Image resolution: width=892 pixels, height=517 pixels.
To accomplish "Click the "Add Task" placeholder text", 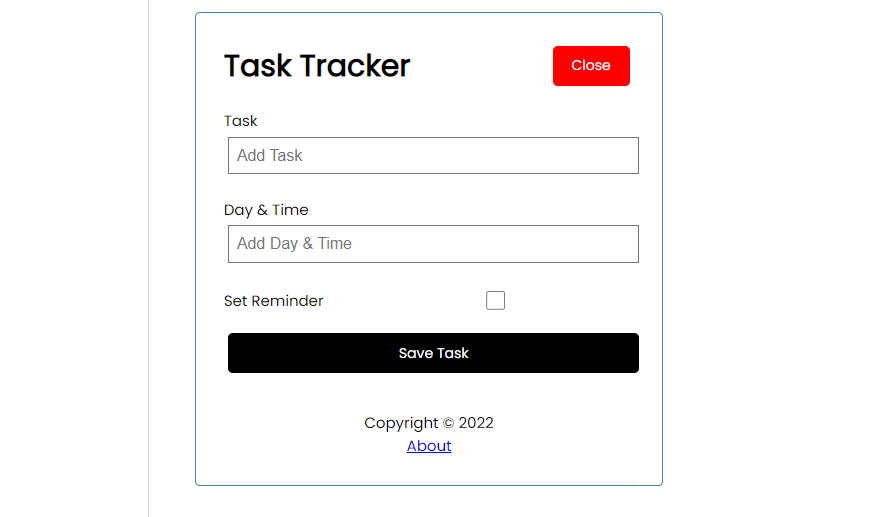I will pyautogui.click(x=270, y=156).
